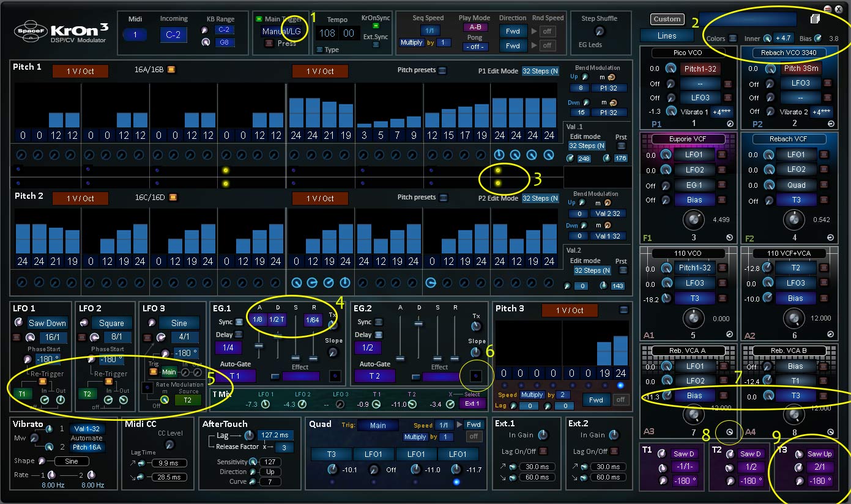Toggle the Ext.1 Lag On/Off switch

543,451
